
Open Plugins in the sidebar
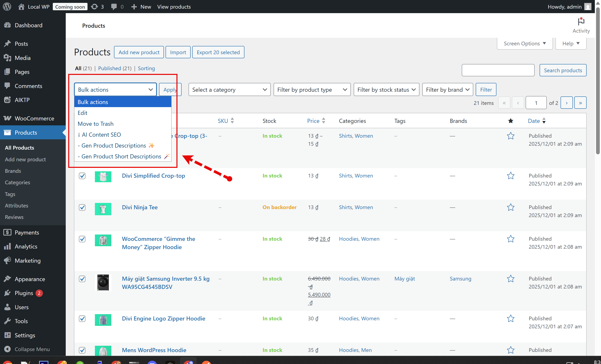pos(24,293)
